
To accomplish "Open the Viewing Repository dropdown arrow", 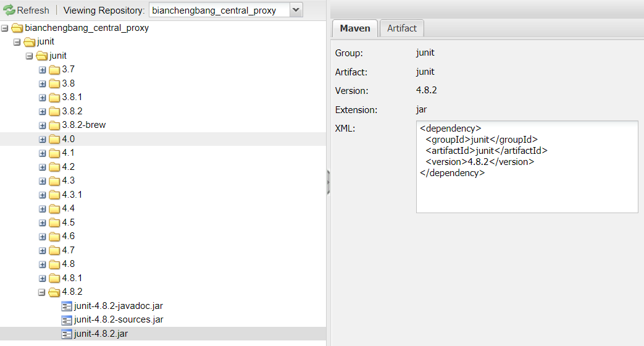I will click(296, 10).
